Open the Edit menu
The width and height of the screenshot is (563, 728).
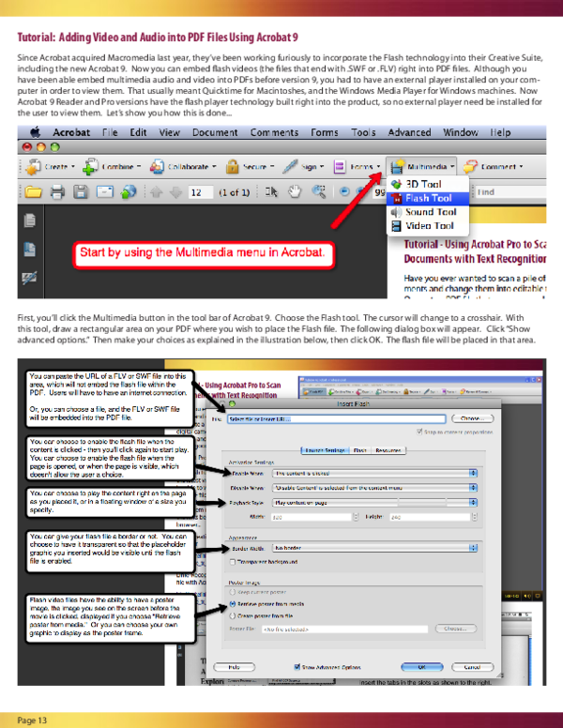[138, 132]
